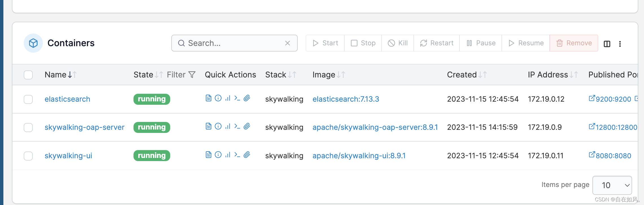The image size is (644, 205).
Task: Click the Start button
Action: point(325,43)
